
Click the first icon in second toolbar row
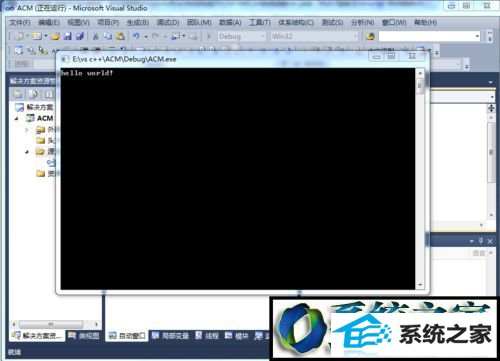pyautogui.click(x=19, y=51)
